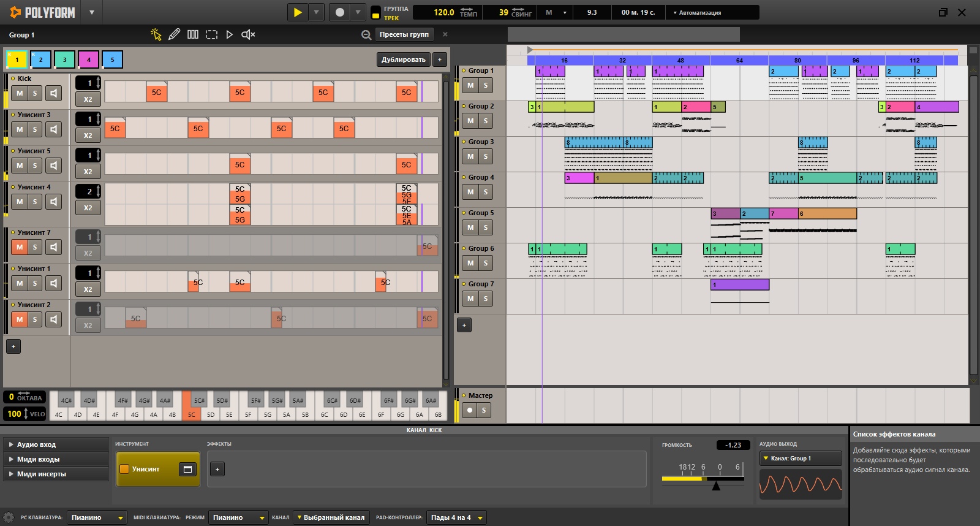980x526 pixels.
Task: Solo the Унисинт 1 channel
Action: tap(35, 283)
